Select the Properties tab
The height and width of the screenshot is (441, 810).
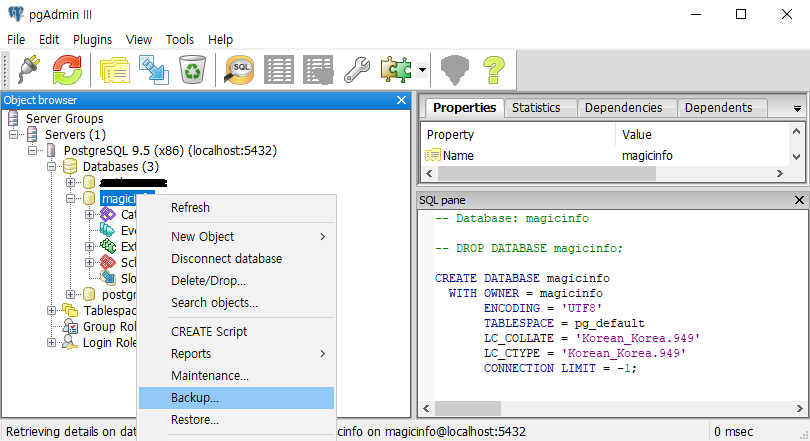pos(464,108)
